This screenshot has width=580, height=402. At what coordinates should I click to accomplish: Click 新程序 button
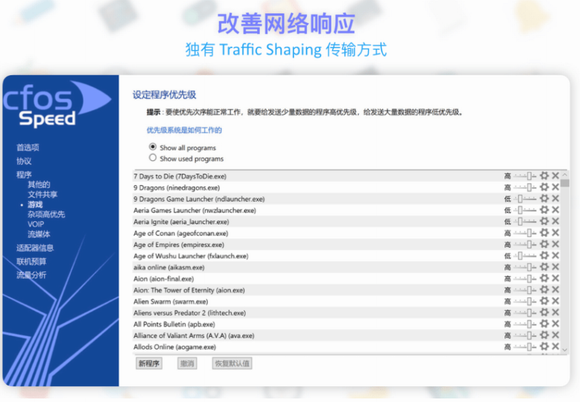(149, 364)
